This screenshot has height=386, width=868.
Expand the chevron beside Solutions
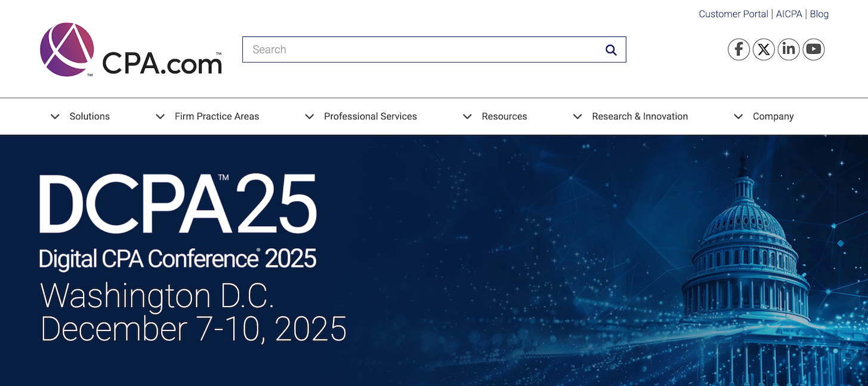[55, 116]
